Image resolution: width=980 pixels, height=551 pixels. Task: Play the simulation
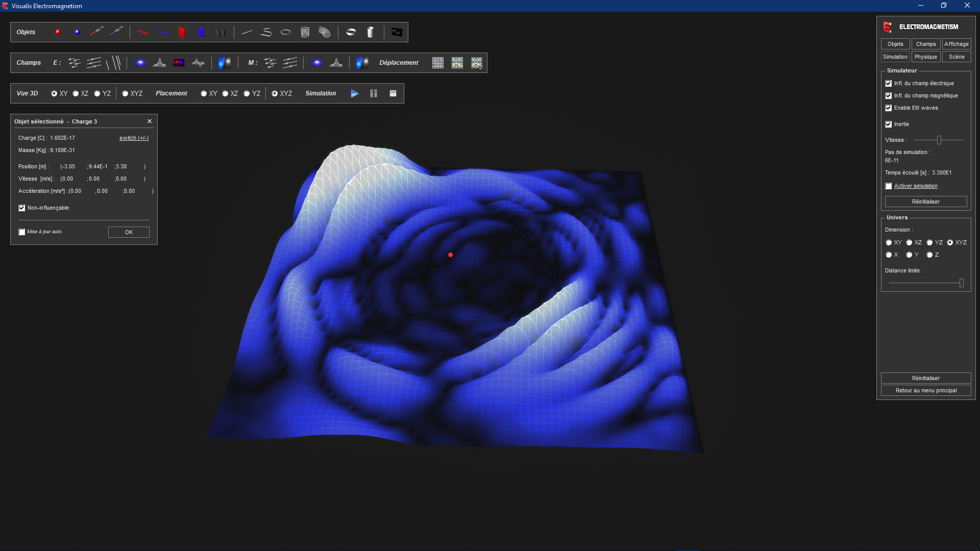pyautogui.click(x=354, y=93)
